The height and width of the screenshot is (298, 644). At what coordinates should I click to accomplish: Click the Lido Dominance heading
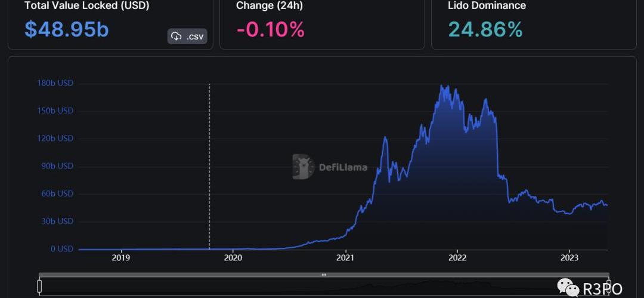487,6
